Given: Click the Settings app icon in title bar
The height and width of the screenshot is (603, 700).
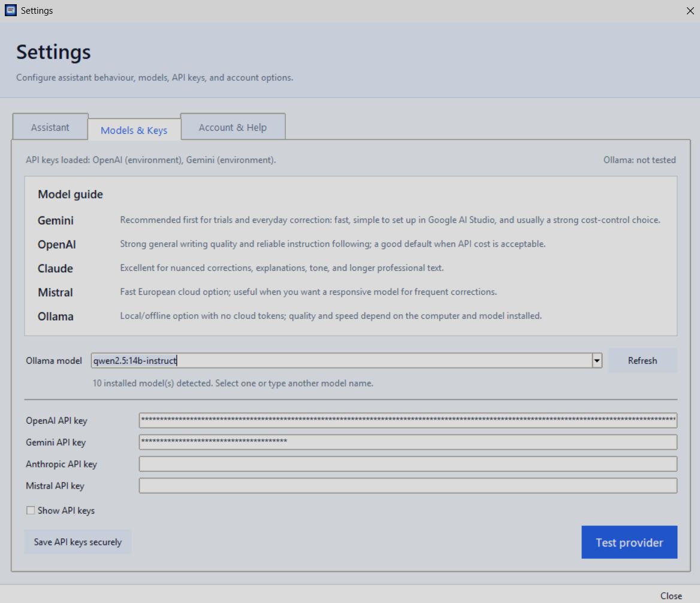Looking at the screenshot, I should pyautogui.click(x=11, y=10).
